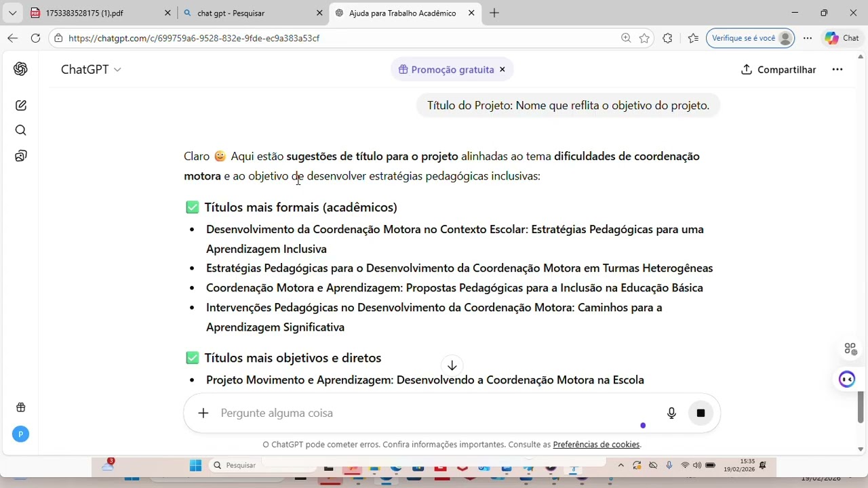This screenshot has height=488, width=868.
Task: Open the tab list dropdown chevron
Action: (x=12, y=13)
